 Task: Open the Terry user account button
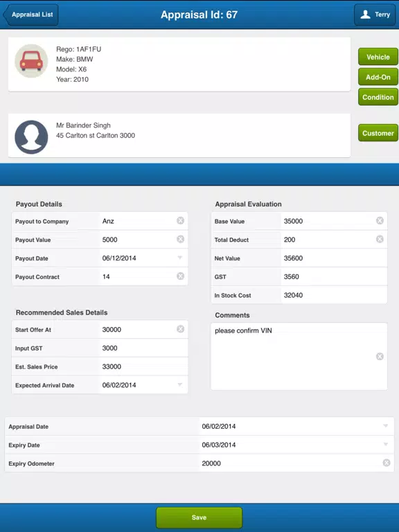point(375,15)
